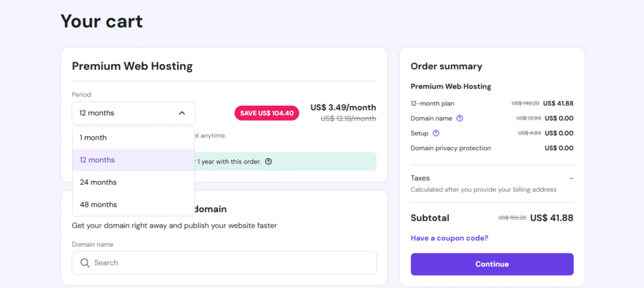The height and width of the screenshot is (288, 644).
Task: Click the Premium Web Hosting card heading
Action: [x=132, y=66]
